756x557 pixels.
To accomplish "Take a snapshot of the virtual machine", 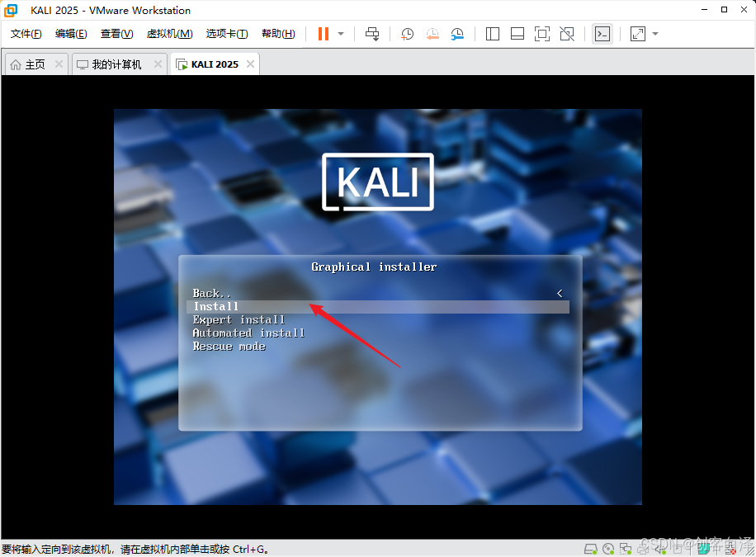I will tap(408, 34).
